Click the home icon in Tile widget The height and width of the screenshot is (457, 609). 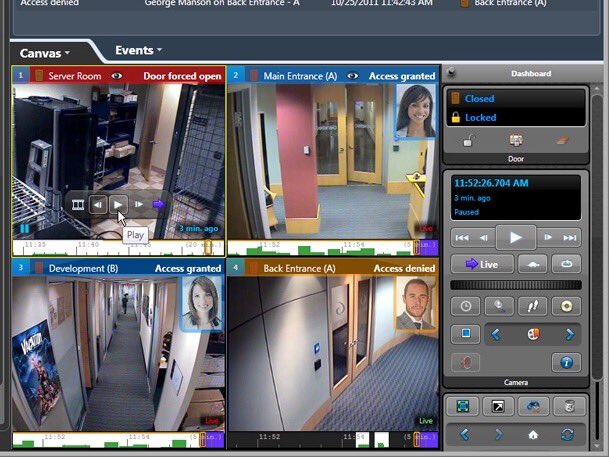pos(533,434)
